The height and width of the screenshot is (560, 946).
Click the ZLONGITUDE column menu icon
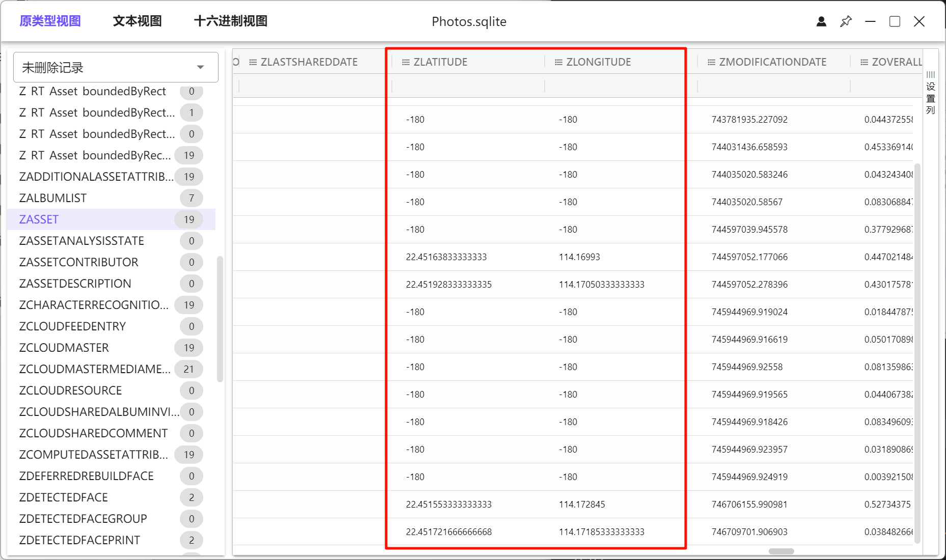click(558, 62)
